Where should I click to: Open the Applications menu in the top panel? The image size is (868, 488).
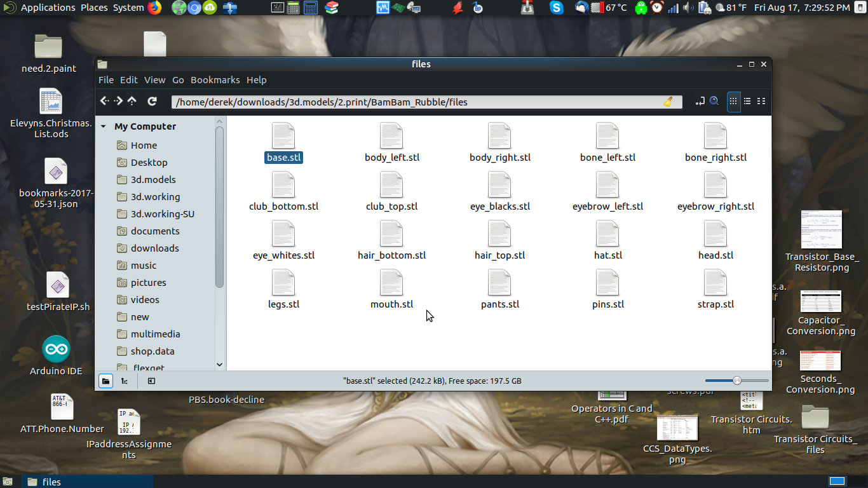(48, 8)
